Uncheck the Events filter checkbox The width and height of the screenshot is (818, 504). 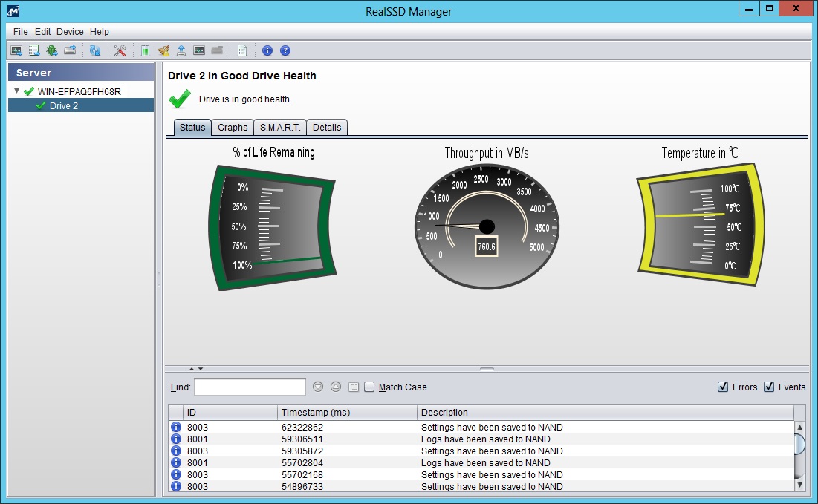point(769,387)
